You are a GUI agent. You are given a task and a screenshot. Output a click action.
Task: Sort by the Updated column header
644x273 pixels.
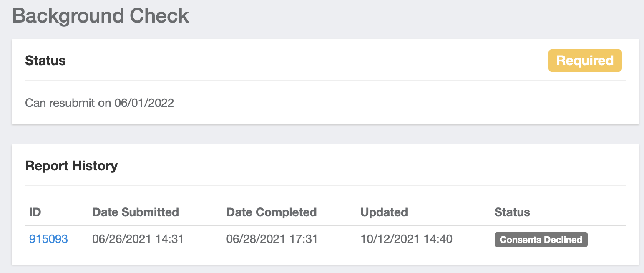click(384, 212)
